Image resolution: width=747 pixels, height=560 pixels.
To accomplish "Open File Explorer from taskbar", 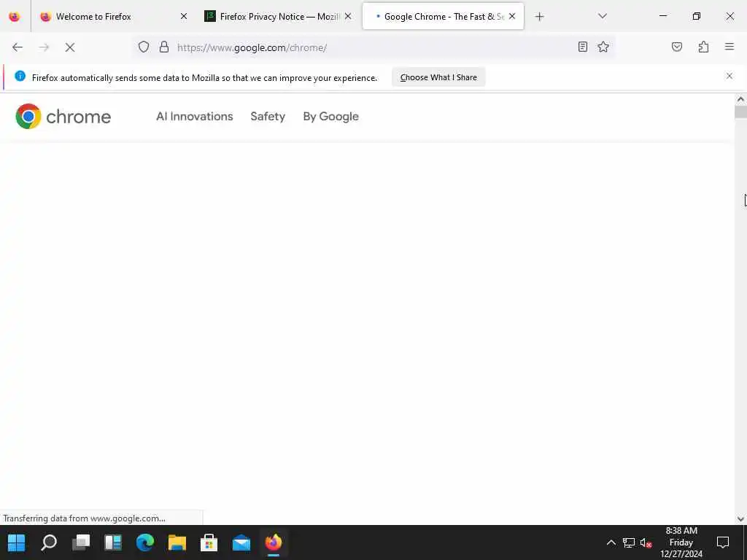I will (x=177, y=542).
